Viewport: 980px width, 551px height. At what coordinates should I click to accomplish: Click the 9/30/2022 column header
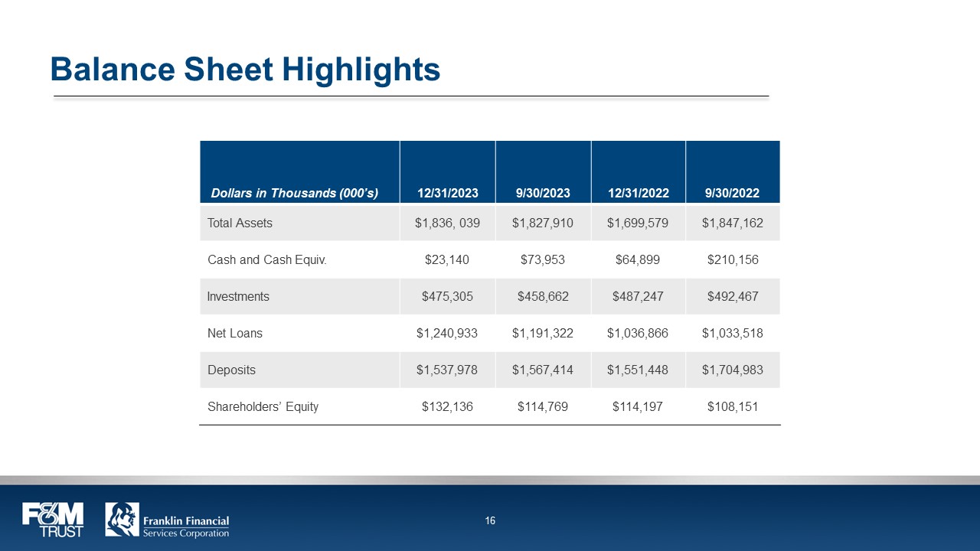pyautogui.click(x=732, y=193)
